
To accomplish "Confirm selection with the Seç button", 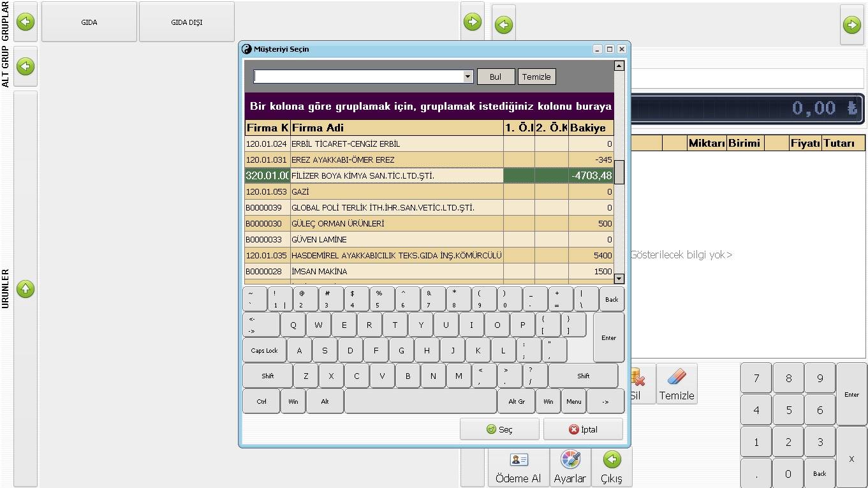I will tap(499, 429).
